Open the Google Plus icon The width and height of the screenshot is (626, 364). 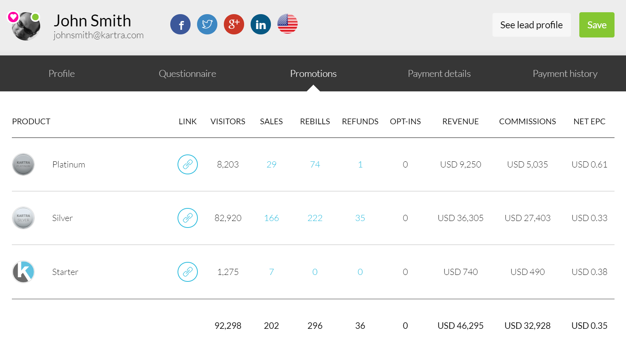234,24
